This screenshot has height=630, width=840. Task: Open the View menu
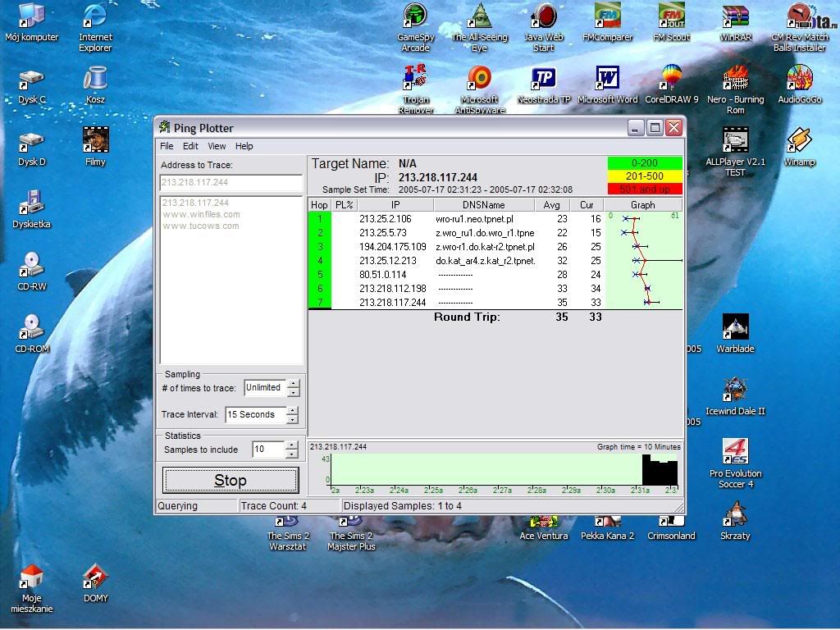(217, 146)
